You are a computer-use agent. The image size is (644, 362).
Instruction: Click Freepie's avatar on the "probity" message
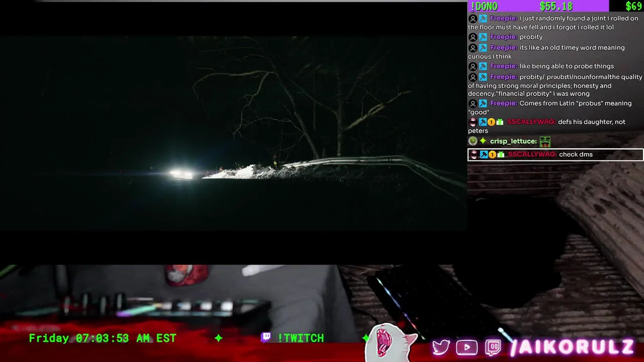(472, 37)
